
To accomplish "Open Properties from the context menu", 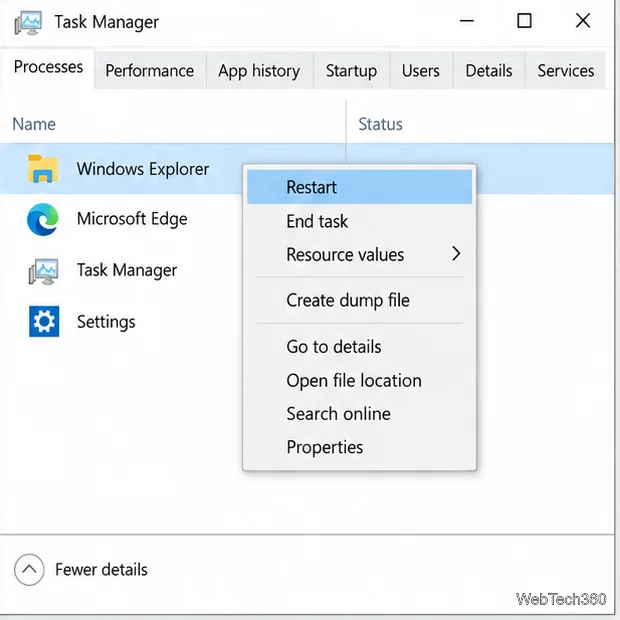I will [x=359, y=447].
